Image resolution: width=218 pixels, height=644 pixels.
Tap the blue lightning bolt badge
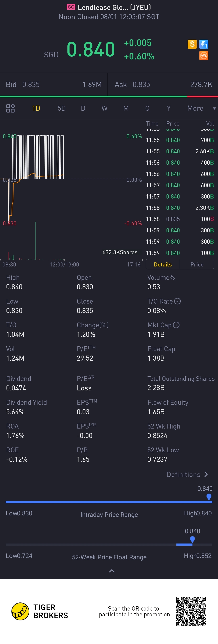pos(204,44)
